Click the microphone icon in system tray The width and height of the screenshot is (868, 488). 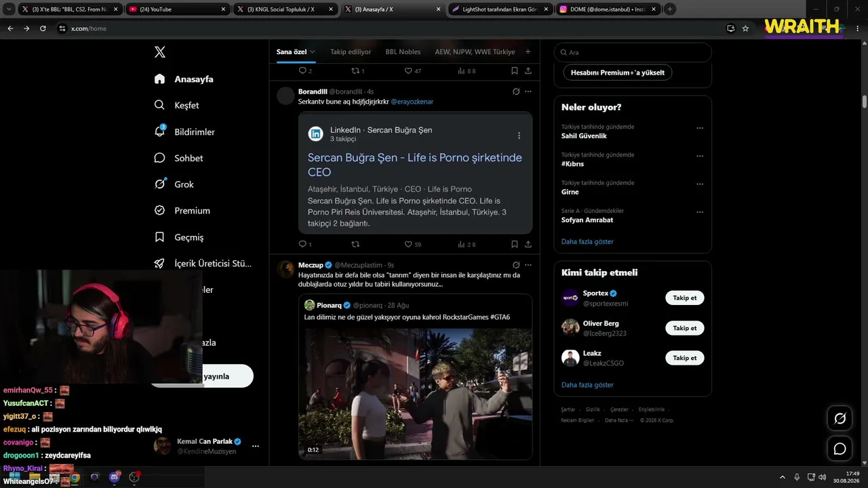click(x=797, y=477)
